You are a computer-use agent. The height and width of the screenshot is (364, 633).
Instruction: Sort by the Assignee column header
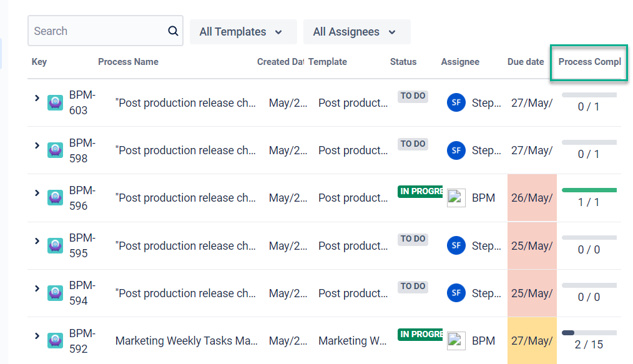460,62
